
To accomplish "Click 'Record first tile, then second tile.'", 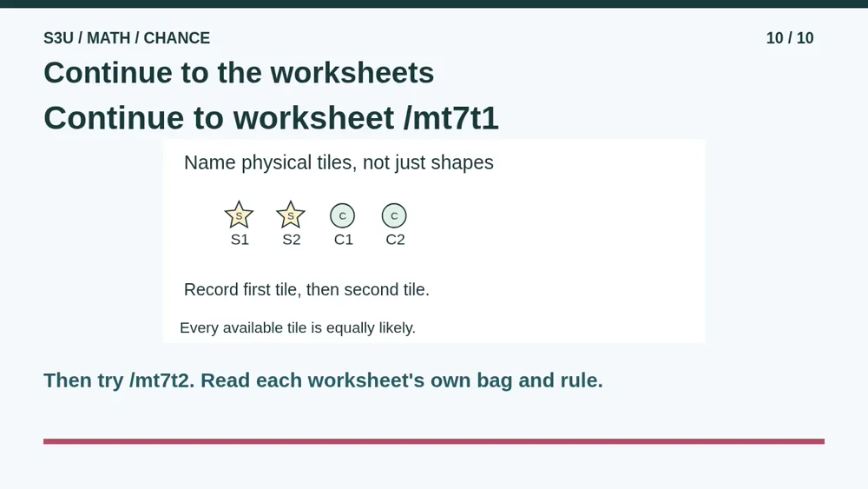I will tap(306, 289).
